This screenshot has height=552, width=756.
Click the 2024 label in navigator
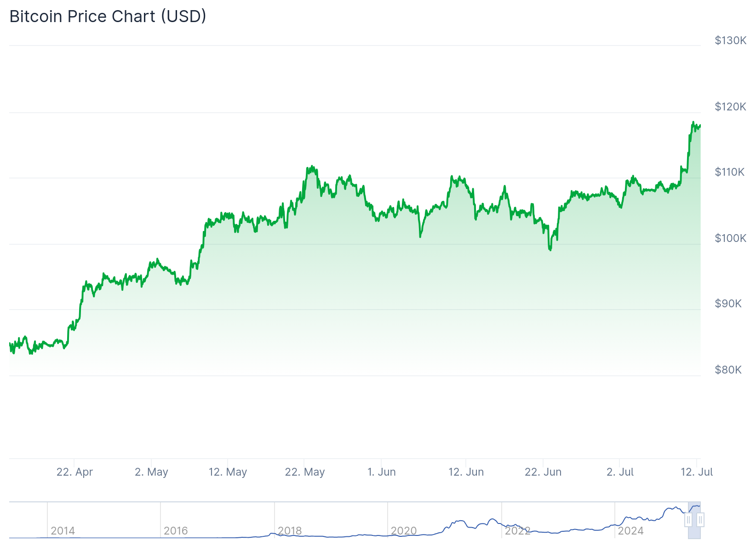630,531
